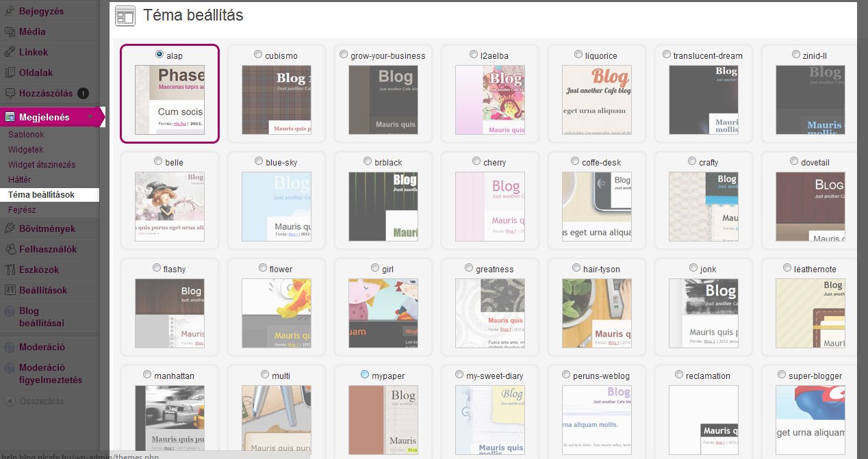This screenshot has width=868, height=459.
Task: Select the manhattan radio button
Action: 148,375
